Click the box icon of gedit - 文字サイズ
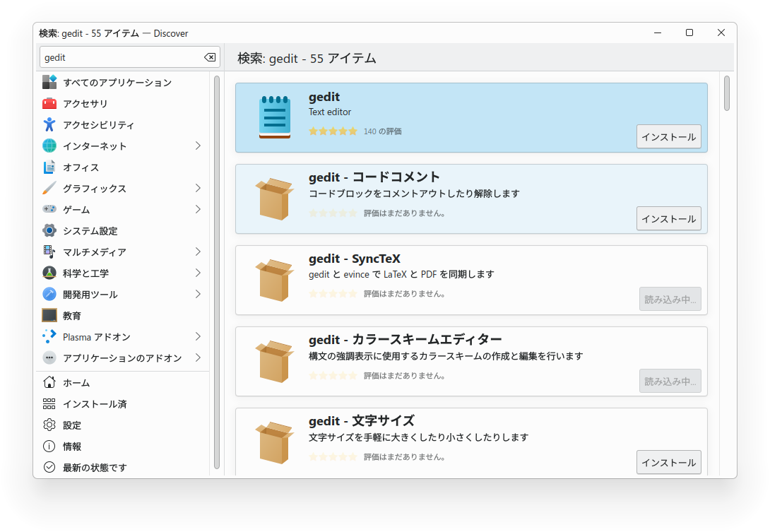The height and width of the screenshot is (532, 770). click(x=275, y=442)
